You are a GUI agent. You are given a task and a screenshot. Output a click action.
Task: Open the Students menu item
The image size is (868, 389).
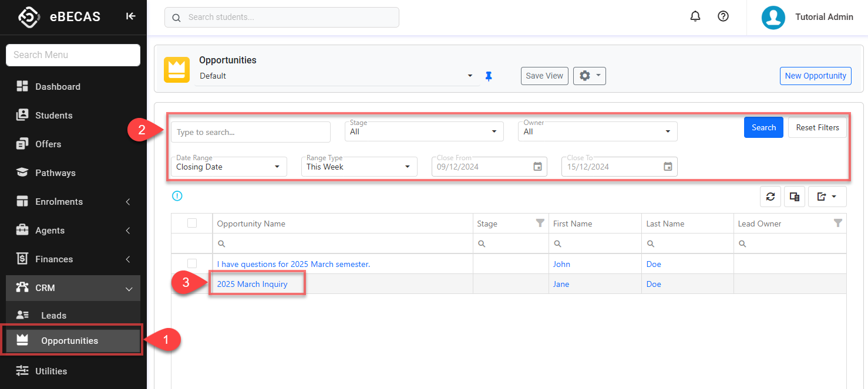pyautogui.click(x=53, y=115)
